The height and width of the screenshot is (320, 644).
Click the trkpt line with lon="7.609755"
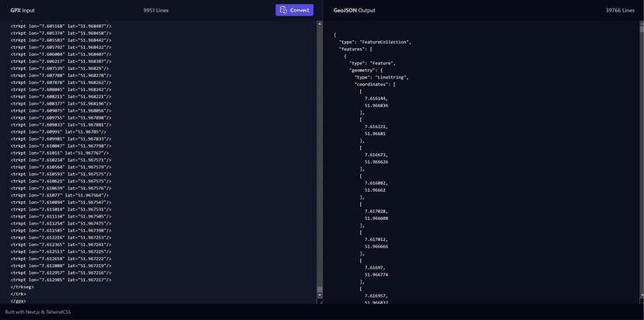[61, 118]
